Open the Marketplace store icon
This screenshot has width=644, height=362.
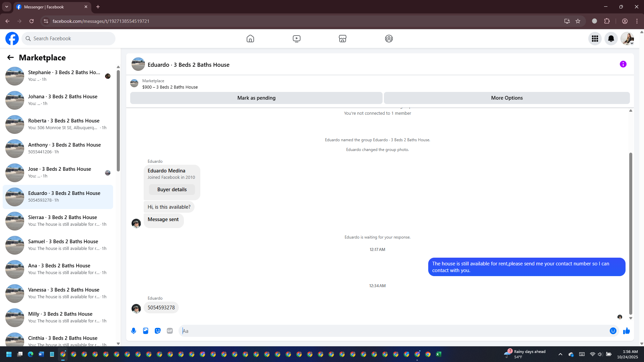(343, 39)
